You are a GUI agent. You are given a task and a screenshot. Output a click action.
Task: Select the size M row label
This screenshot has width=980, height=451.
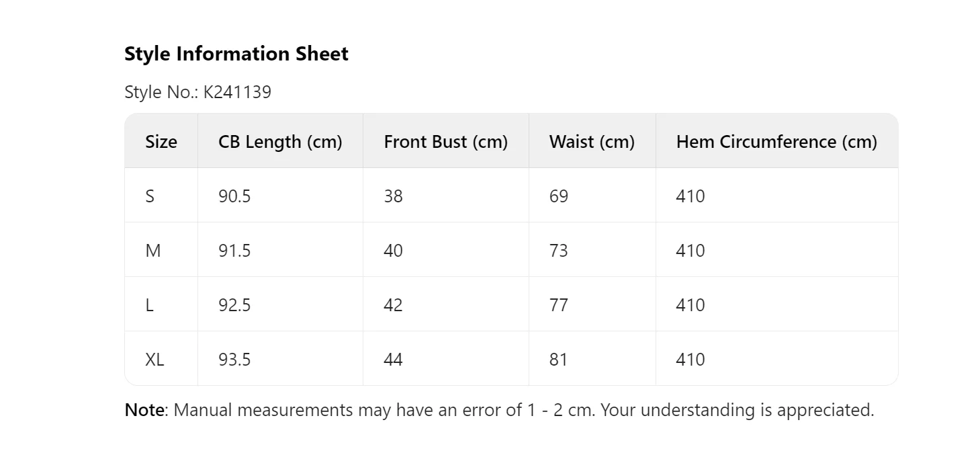(x=153, y=251)
